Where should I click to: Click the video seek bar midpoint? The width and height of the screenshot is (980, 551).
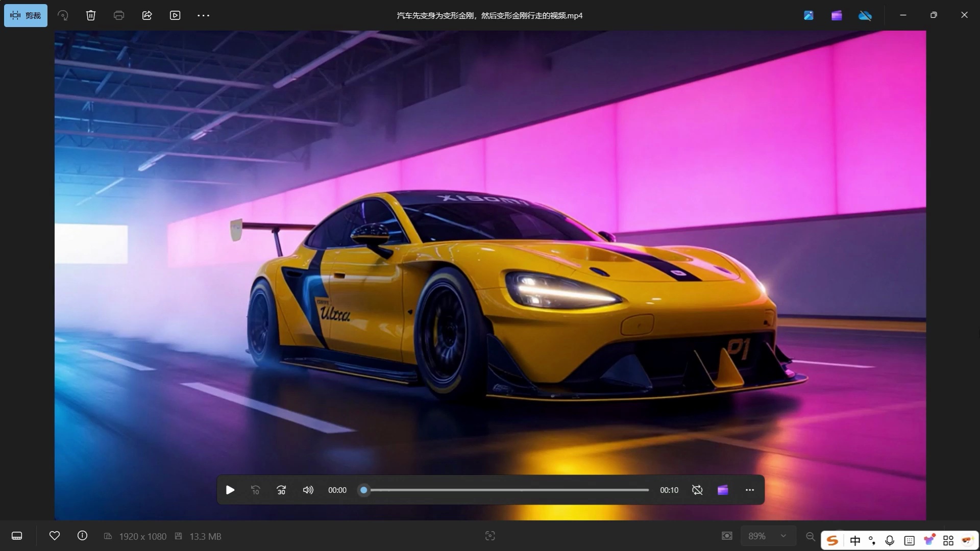tap(506, 490)
